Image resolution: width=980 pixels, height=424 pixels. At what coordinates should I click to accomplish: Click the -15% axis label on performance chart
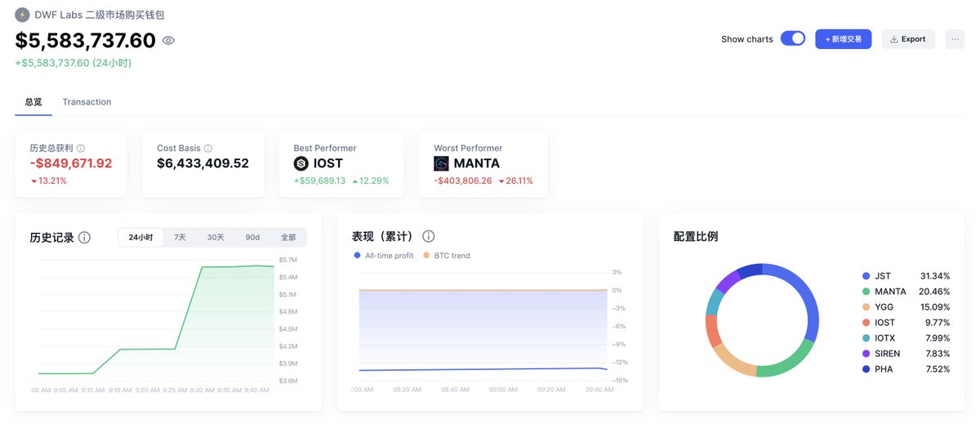620,380
